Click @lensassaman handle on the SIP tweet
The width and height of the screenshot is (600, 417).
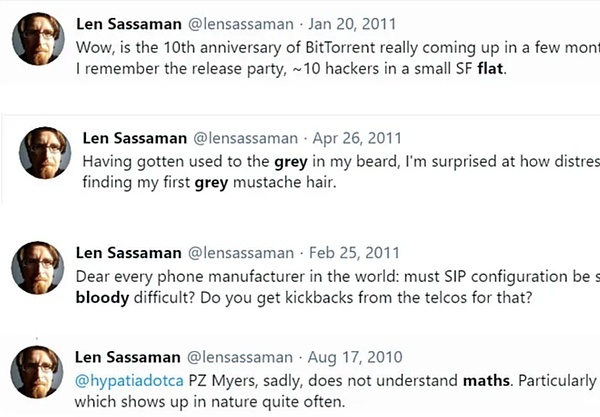click(x=240, y=253)
